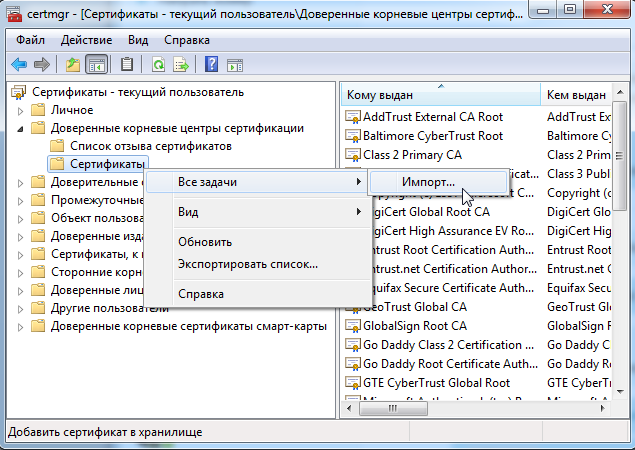Expand Доверенные корневые сертификаты смарт-карты node
Image resolution: width=635 pixels, height=450 pixels.
20,326
